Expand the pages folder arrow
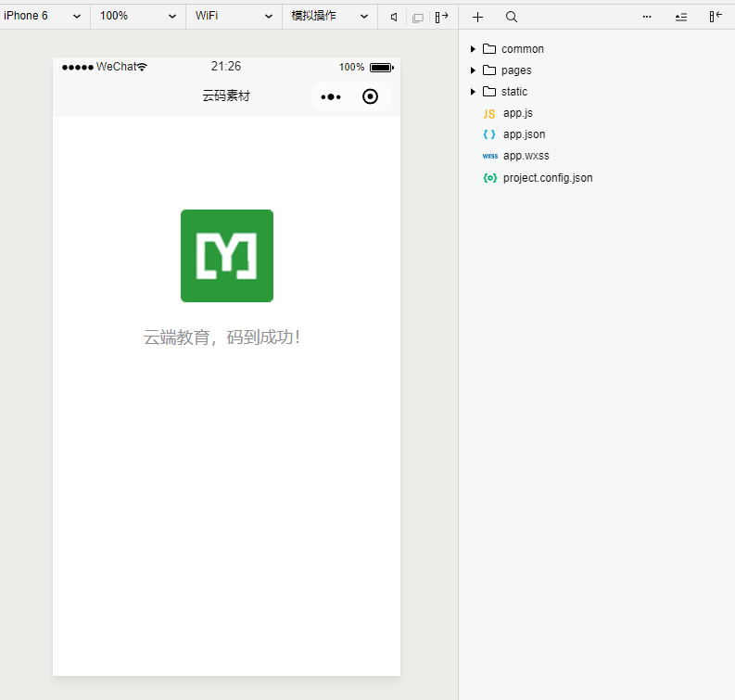 click(473, 70)
